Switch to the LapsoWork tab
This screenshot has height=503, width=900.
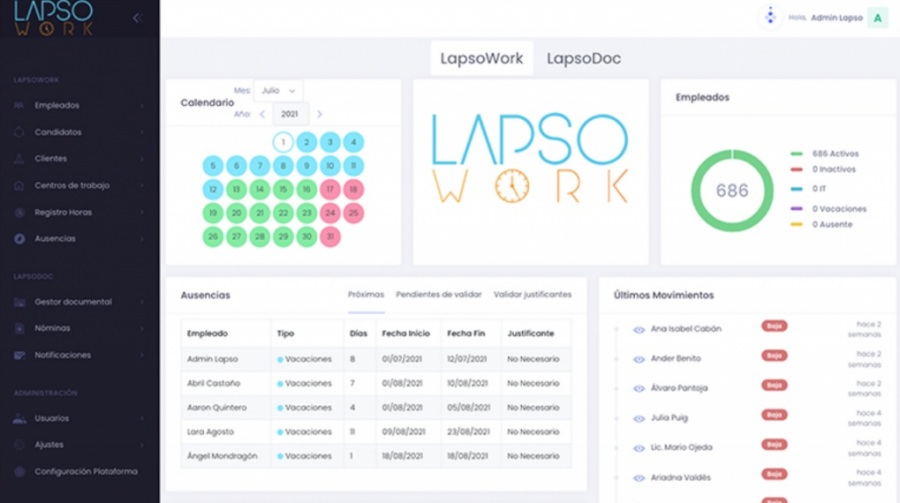click(482, 59)
